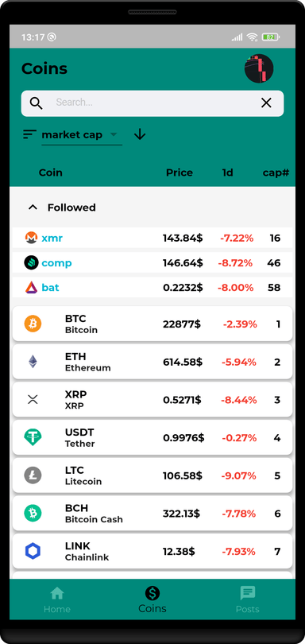The height and width of the screenshot is (644, 305).
Task: Switch to the Home tab
Action: coord(57,600)
